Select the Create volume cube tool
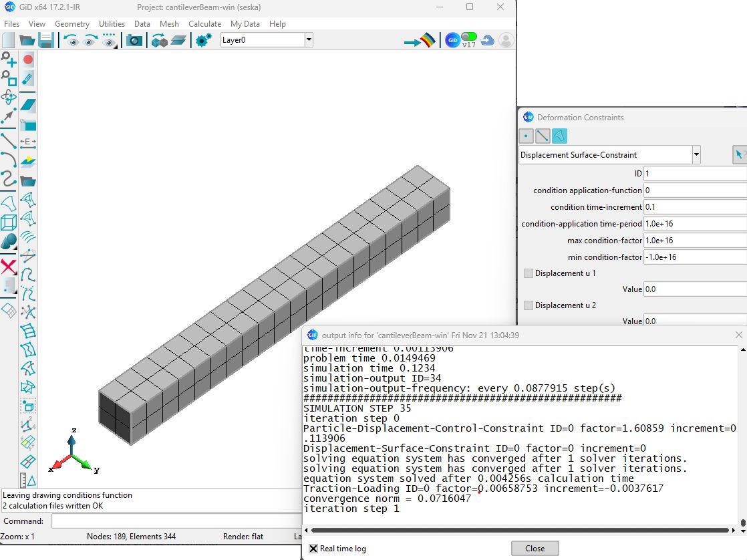The height and width of the screenshot is (560, 747). [9, 222]
